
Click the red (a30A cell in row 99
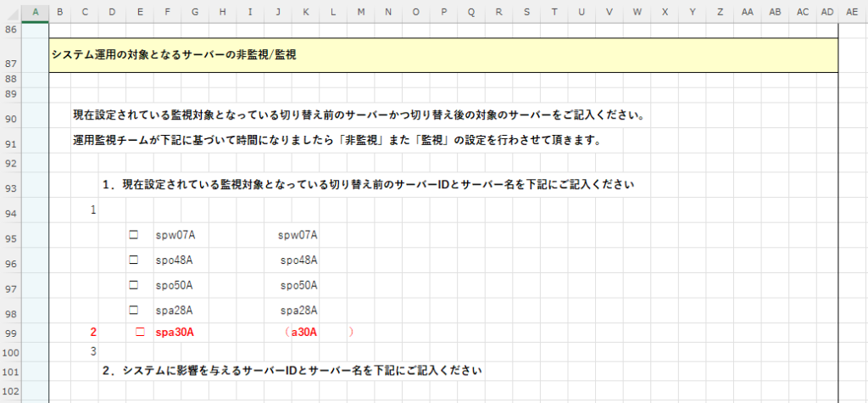pyautogui.click(x=303, y=333)
